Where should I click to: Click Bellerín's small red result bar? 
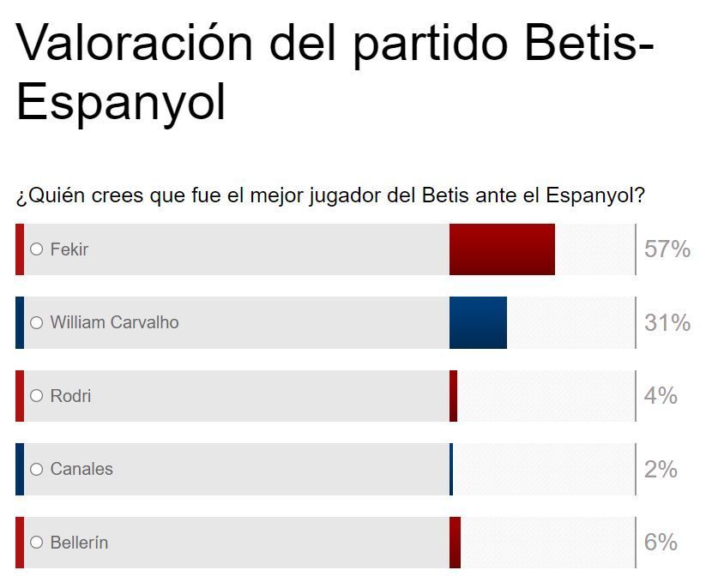pos(455,543)
